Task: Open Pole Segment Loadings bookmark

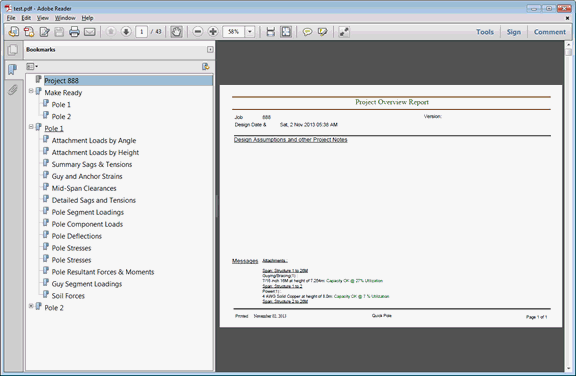Action: click(87, 212)
